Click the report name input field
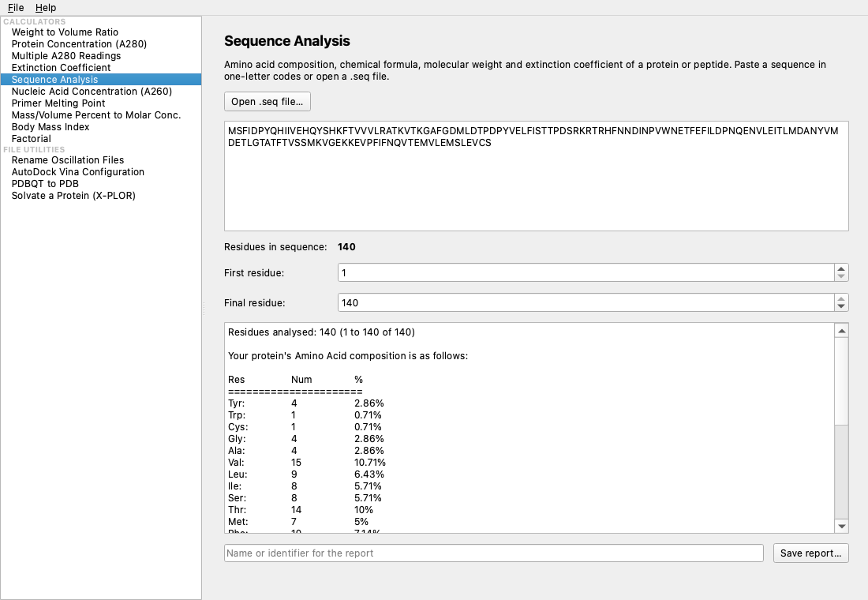Viewport: 868px width, 600px height. (x=494, y=553)
